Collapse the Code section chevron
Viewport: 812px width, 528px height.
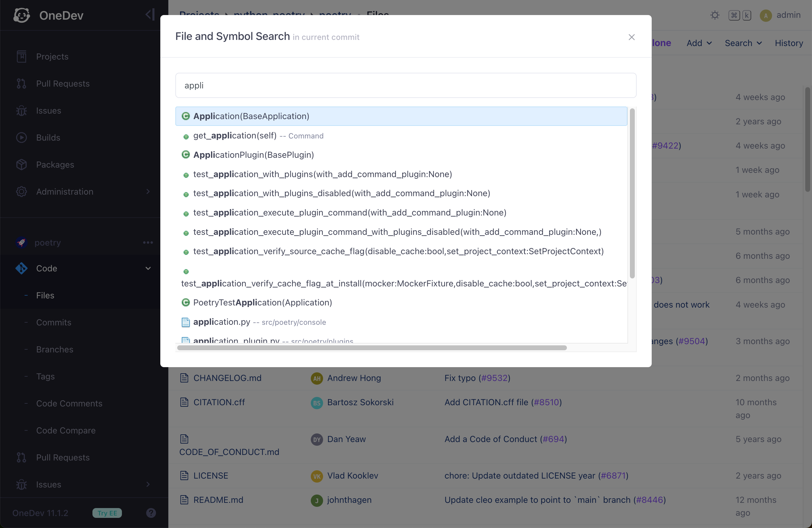coord(148,268)
